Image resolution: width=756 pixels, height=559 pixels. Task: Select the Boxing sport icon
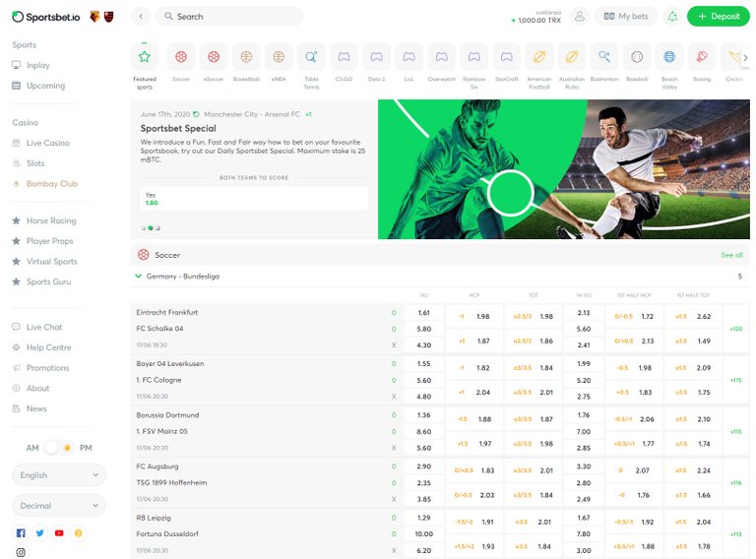point(702,57)
